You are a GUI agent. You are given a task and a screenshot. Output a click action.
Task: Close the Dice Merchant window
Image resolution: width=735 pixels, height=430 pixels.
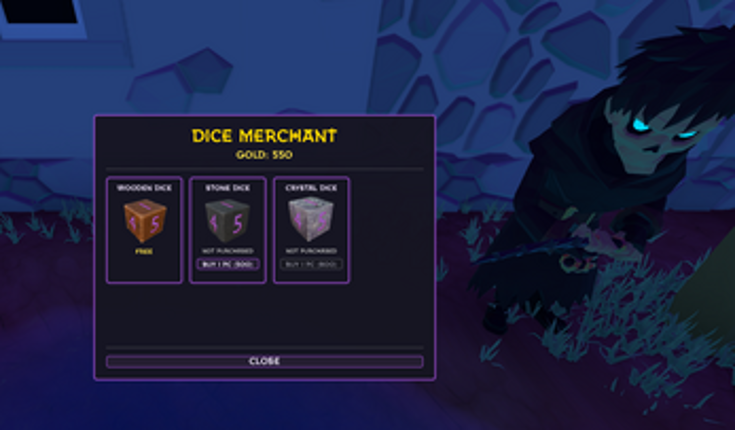coord(265,361)
